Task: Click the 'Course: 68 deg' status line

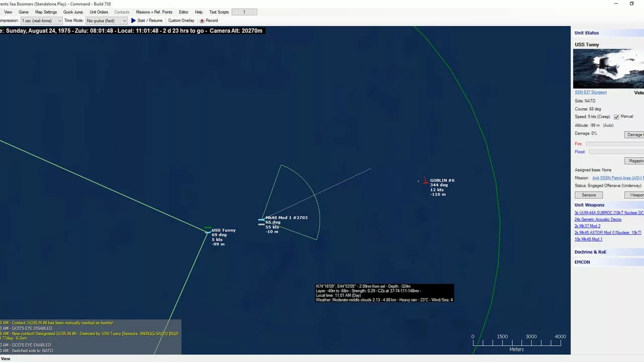Action: (588, 109)
